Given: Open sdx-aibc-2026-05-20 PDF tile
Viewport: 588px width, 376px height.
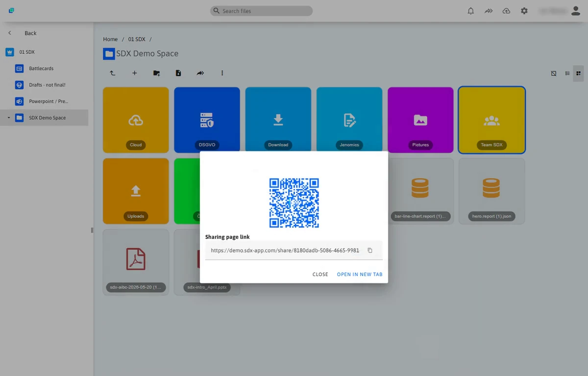Looking at the screenshot, I should tap(136, 262).
